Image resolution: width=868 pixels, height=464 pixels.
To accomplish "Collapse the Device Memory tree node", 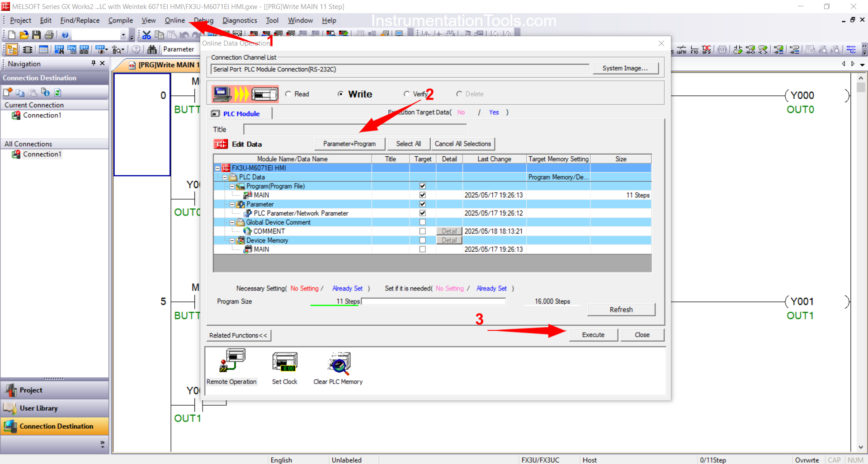I will click(x=232, y=240).
